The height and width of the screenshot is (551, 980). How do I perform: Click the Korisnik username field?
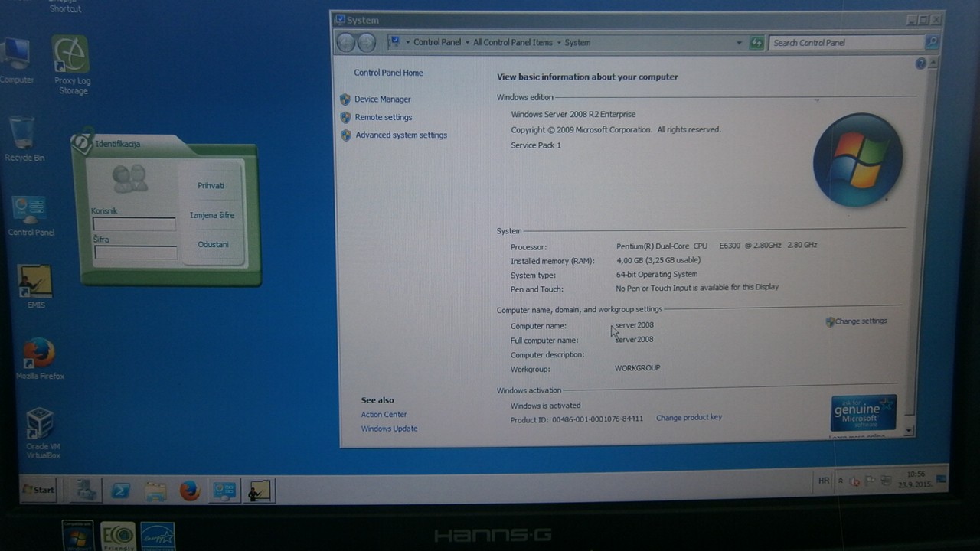click(134, 224)
